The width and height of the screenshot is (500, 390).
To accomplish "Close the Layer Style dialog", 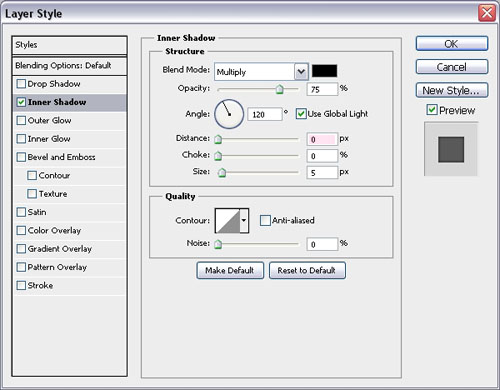I will [487, 14].
